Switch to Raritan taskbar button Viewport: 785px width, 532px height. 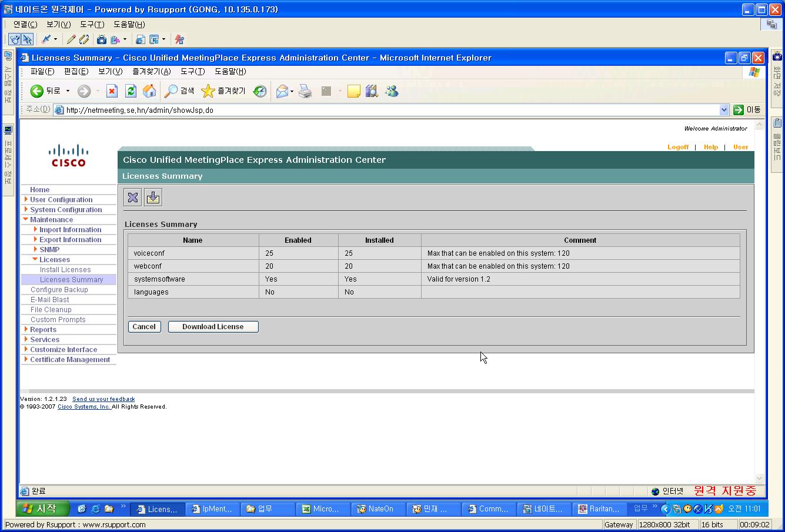coord(600,509)
